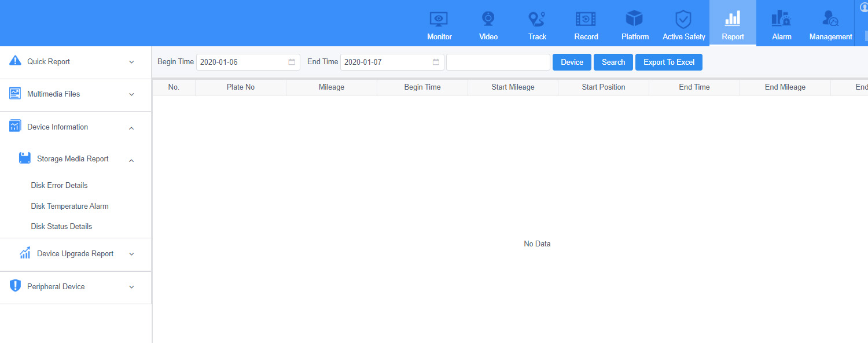This screenshot has width=868, height=343.
Task: Open the Active Safety shield icon
Action: tap(684, 19)
